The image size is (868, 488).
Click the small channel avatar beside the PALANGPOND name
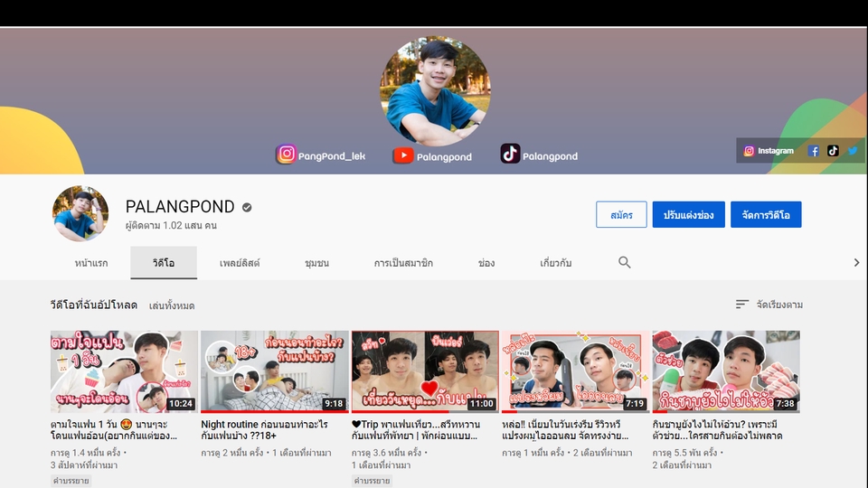pyautogui.click(x=80, y=213)
